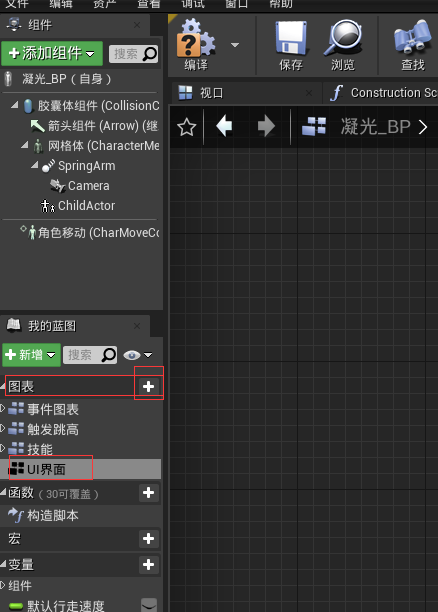The image size is (438, 612).
Task: Select the 箭头组件 (Arrow) icon
Action: [37, 126]
